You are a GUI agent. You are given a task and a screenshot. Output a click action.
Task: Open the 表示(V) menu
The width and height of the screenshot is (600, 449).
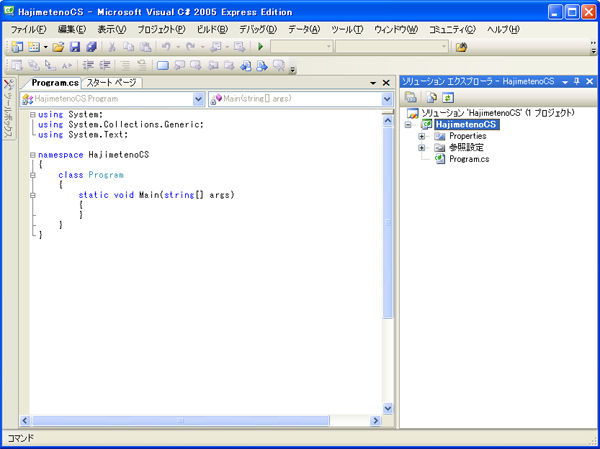click(111, 30)
